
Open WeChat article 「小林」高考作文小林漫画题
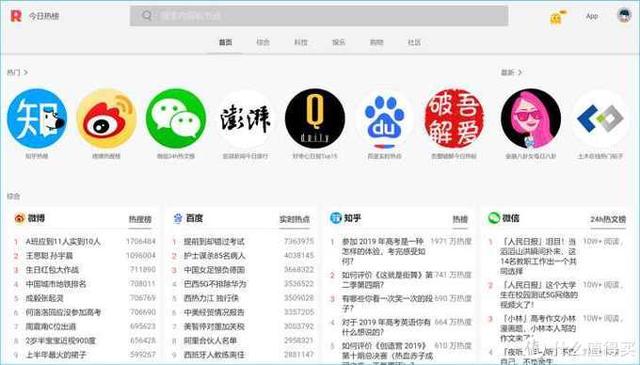coord(538,328)
